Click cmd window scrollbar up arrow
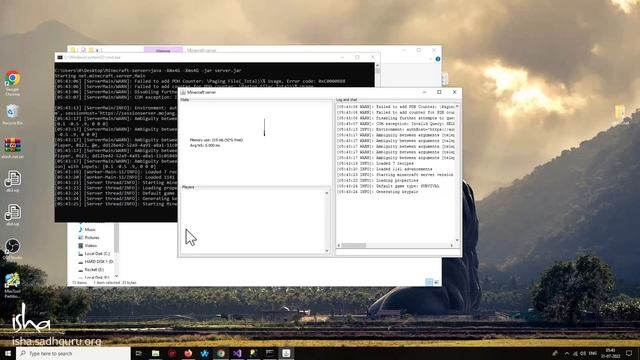 (378, 65)
